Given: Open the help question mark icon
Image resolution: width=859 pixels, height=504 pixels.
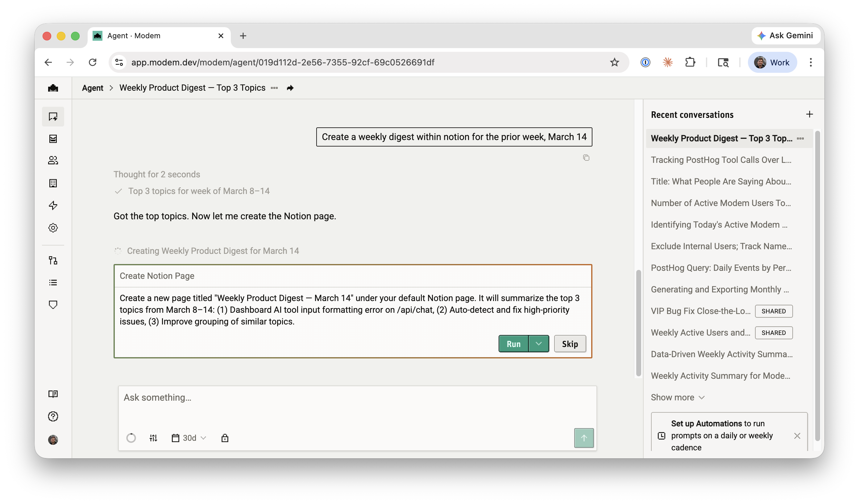Looking at the screenshot, I should point(53,416).
